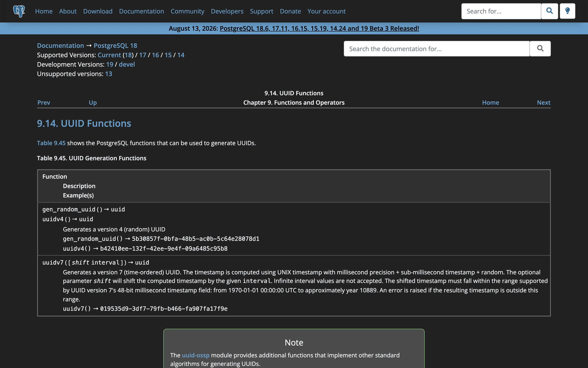Open the Donate menu item
Viewport: 588px width, 368px height.
(290, 11)
